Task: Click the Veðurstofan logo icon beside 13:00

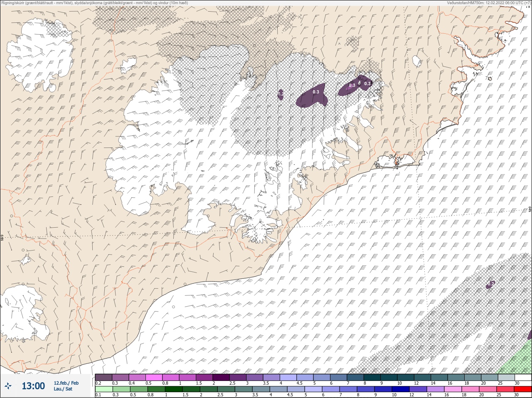Action: click(8, 386)
